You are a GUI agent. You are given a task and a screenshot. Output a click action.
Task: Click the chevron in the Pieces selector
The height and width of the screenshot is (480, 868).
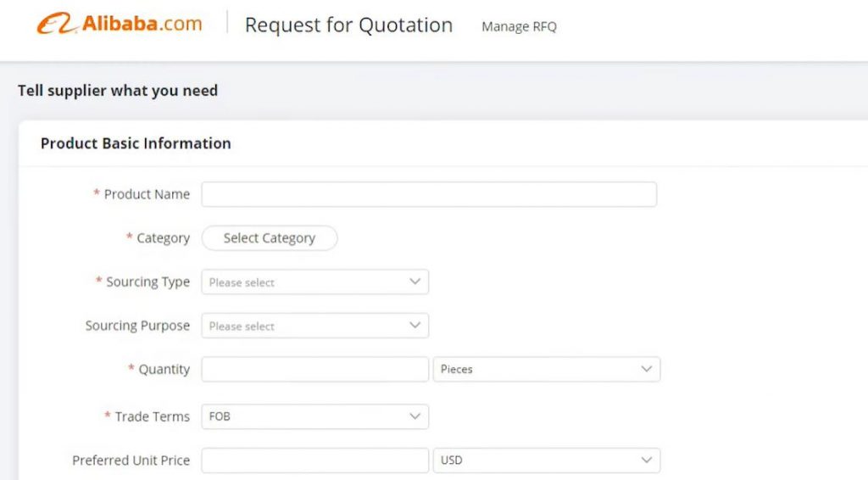(646, 370)
